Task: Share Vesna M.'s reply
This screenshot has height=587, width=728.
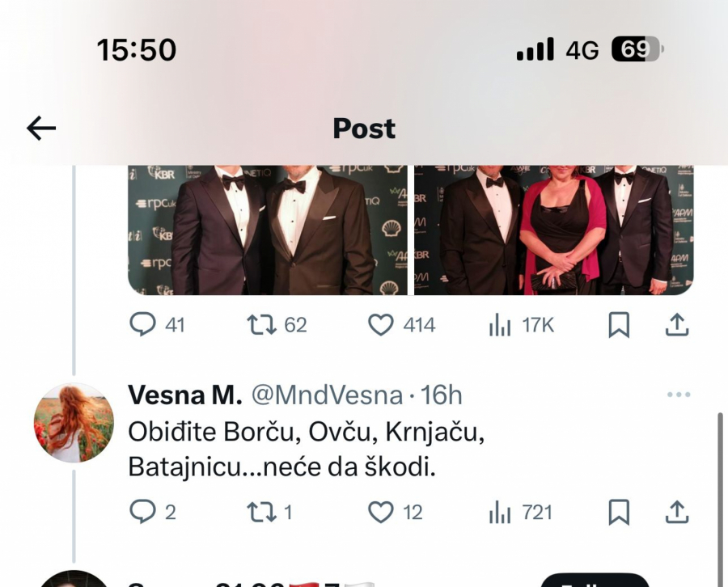Action: click(x=678, y=512)
